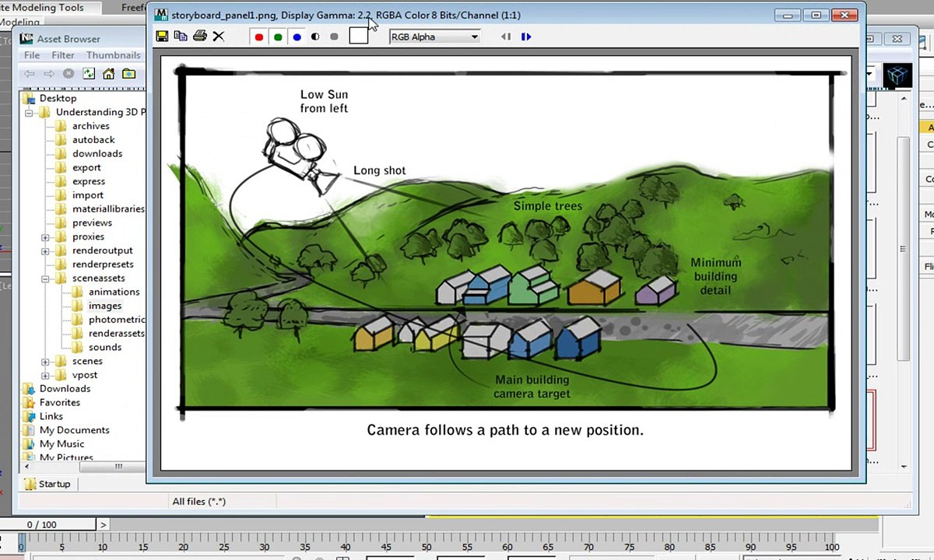This screenshot has width=934, height=560.
Task: Expand the proxies folder
Action: [45, 237]
